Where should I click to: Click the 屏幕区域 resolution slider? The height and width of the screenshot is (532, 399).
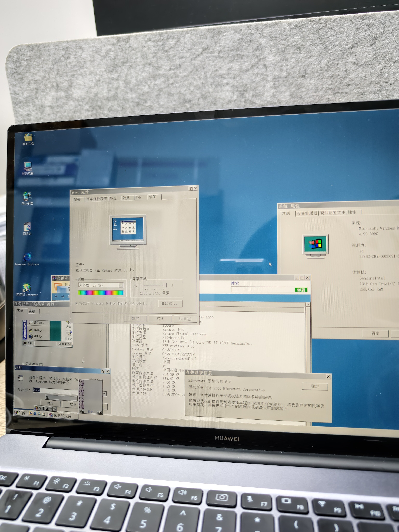coord(165,285)
